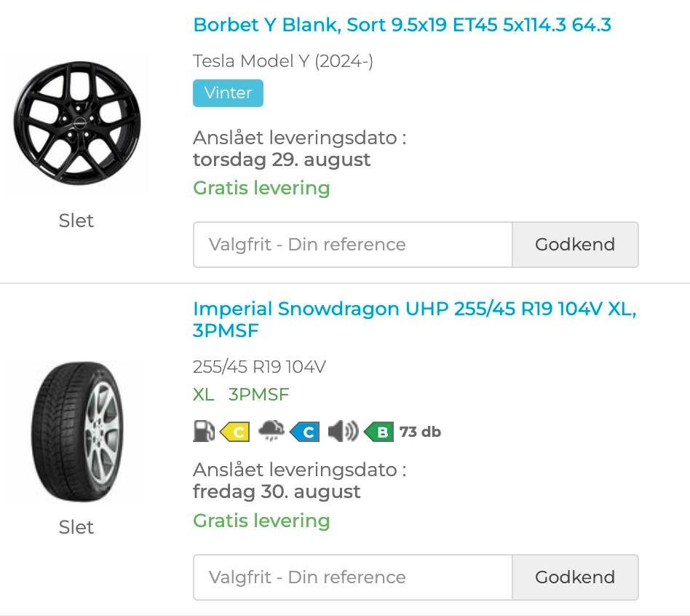Viewport: 690px width, 616px height.
Task: Approve the Borbet rim reference with Godkend
Action: click(x=575, y=245)
